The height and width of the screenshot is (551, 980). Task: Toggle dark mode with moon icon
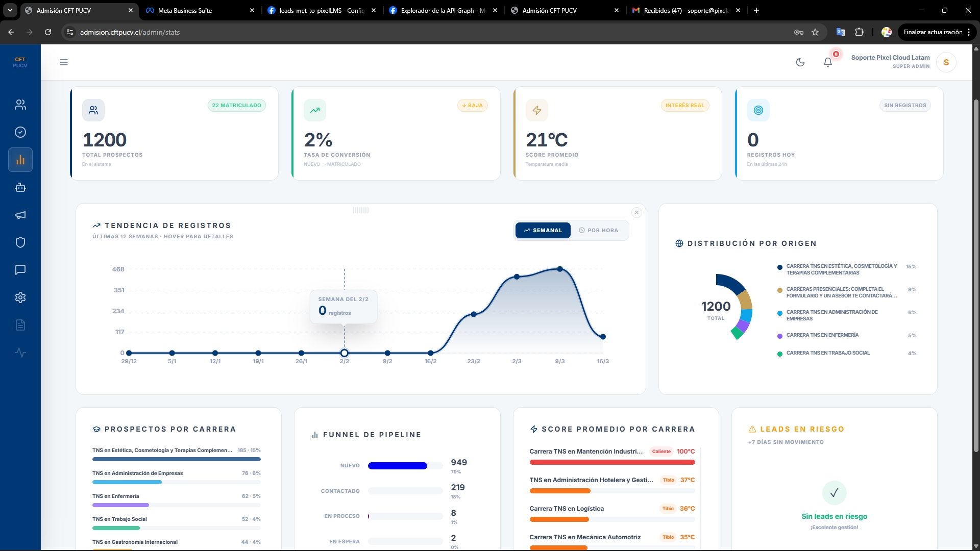[800, 62]
